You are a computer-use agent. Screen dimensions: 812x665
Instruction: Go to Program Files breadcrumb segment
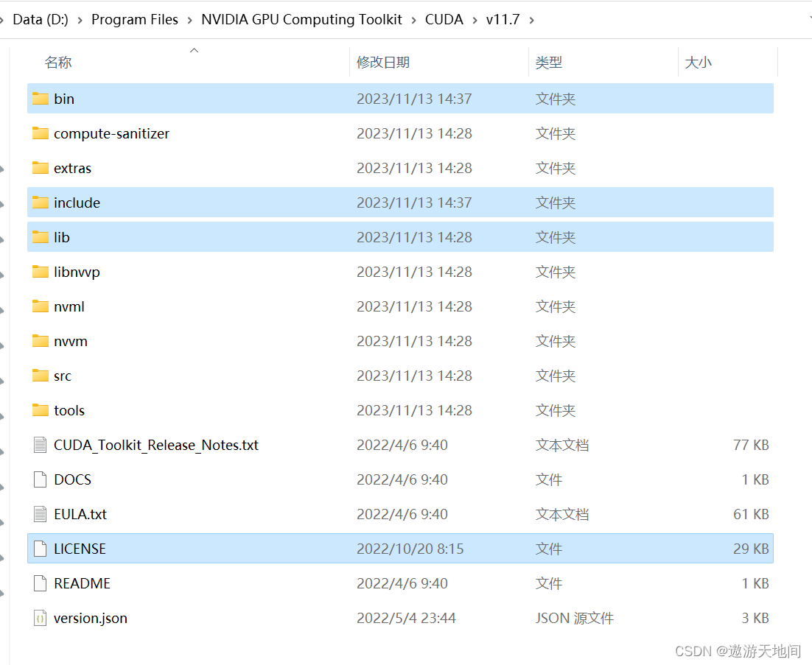point(135,19)
